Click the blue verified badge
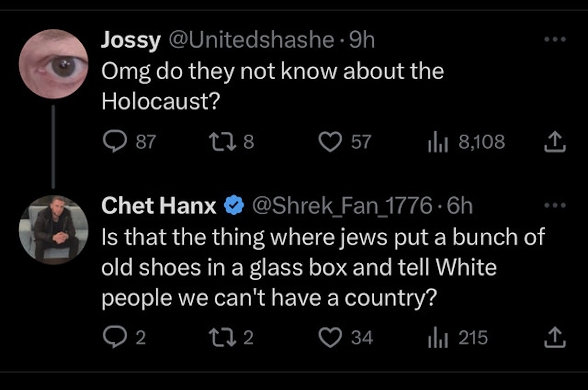Viewport: 588px width, 390px height. coord(234,205)
